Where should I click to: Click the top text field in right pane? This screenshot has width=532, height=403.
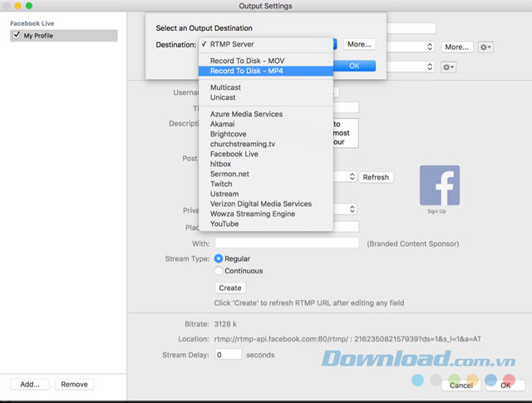coord(411,28)
